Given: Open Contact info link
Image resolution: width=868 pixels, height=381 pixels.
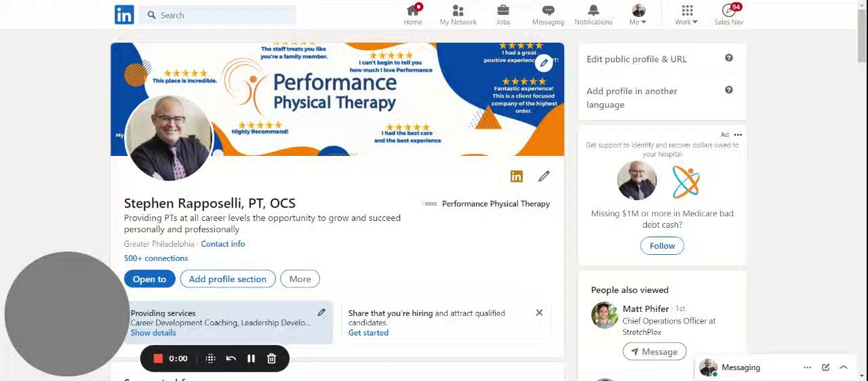Looking at the screenshot, I should point(222,244).
